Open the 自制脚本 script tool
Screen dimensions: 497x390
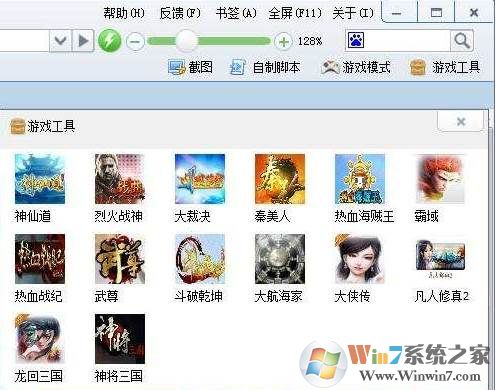[x=265, y=67]
